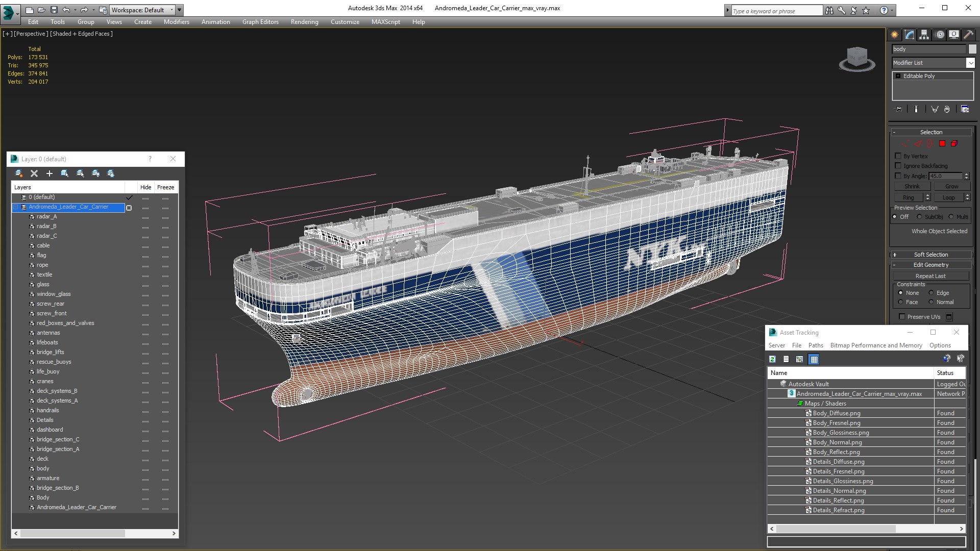Select Polygon sub-object level icon
This screenshot has width=980, height=551.
[942, 144]
